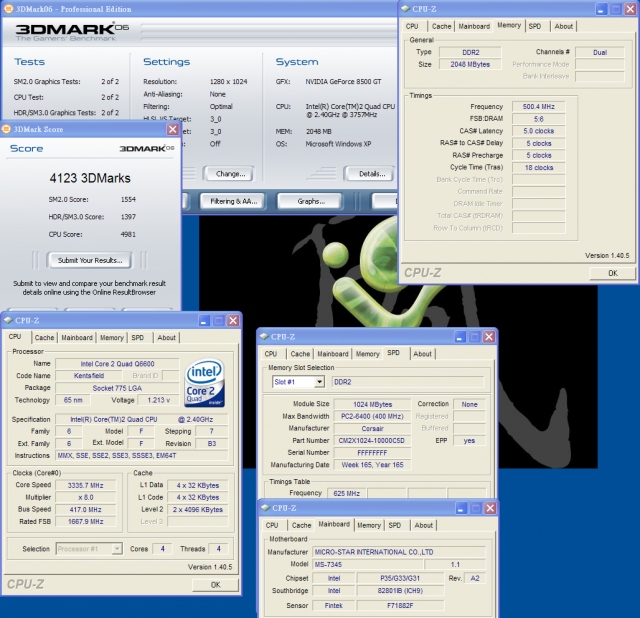The width and height of the screenshot is (640, 618).
Task: Open About tab in CPU-Z Mainboard window
Action: (423, 525)
